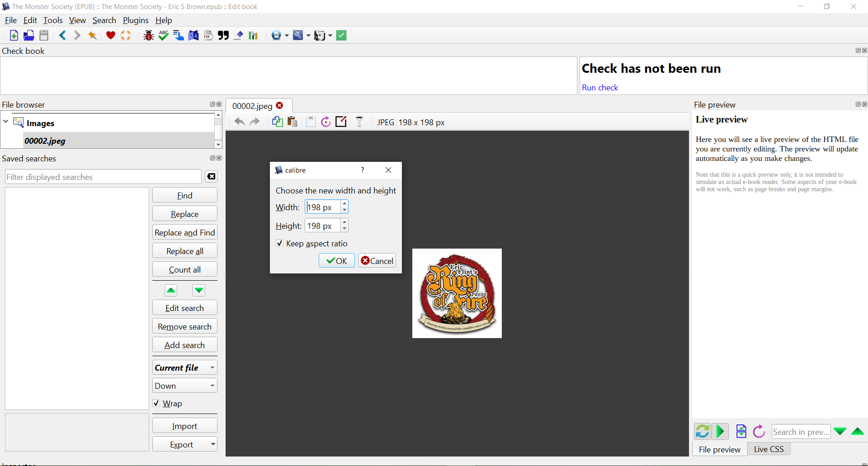This screenshot has height=466, width=868.
Task: Create a new file with the plus-page icon
Action: coord(14,35)
